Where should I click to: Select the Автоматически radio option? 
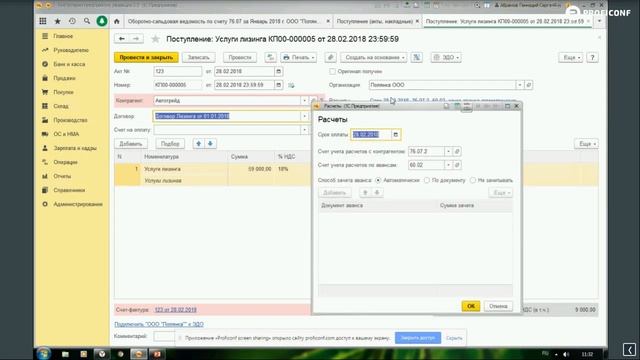[x=378, y=180]
